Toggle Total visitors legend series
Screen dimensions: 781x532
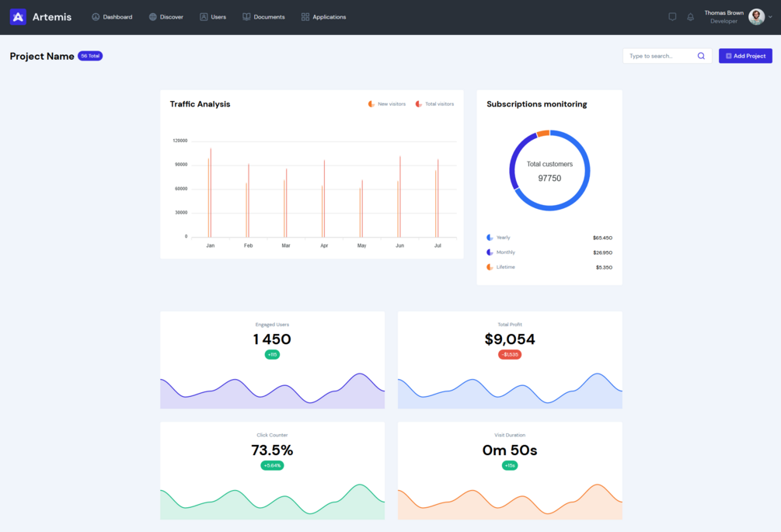(x=434, y=104)
